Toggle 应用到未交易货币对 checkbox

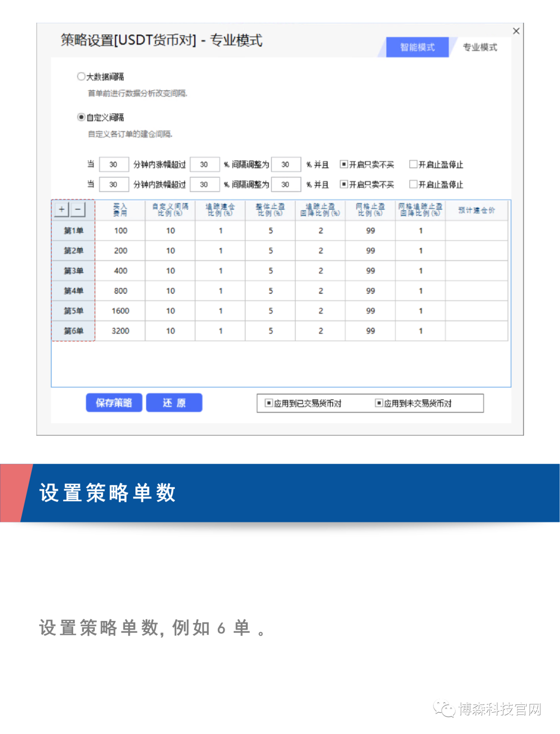tap(379, 403)
